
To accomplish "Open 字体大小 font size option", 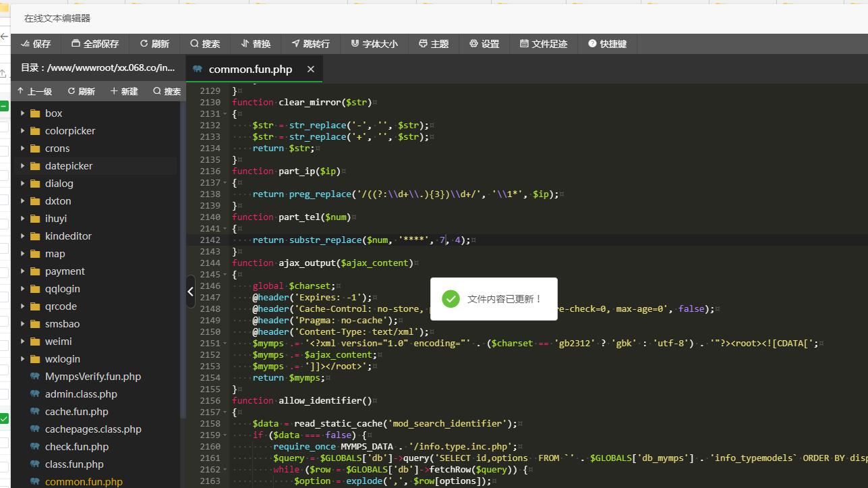I will [374, 44].
